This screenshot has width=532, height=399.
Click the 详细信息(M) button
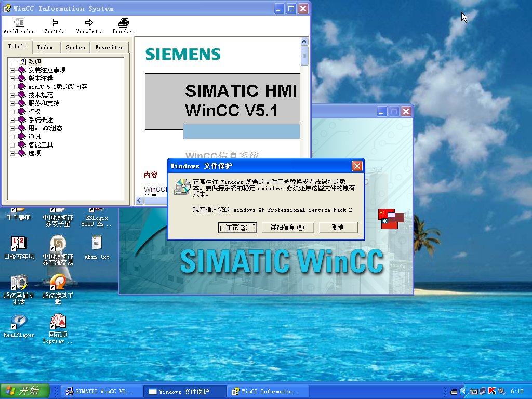[x=287, y=228]
